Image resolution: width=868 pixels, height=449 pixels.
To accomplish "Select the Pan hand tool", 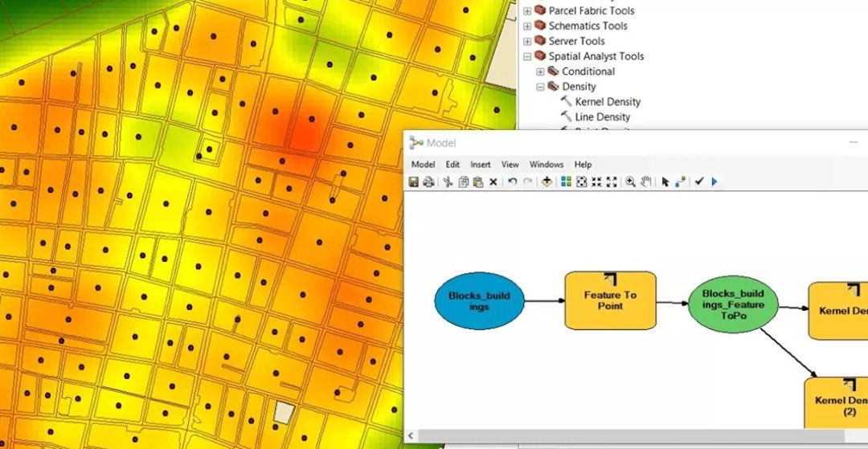I will (x=646, y=182).
